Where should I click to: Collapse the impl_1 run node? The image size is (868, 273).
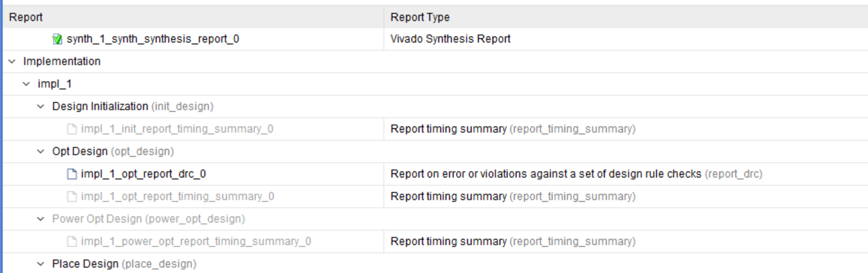pos(26,84)
